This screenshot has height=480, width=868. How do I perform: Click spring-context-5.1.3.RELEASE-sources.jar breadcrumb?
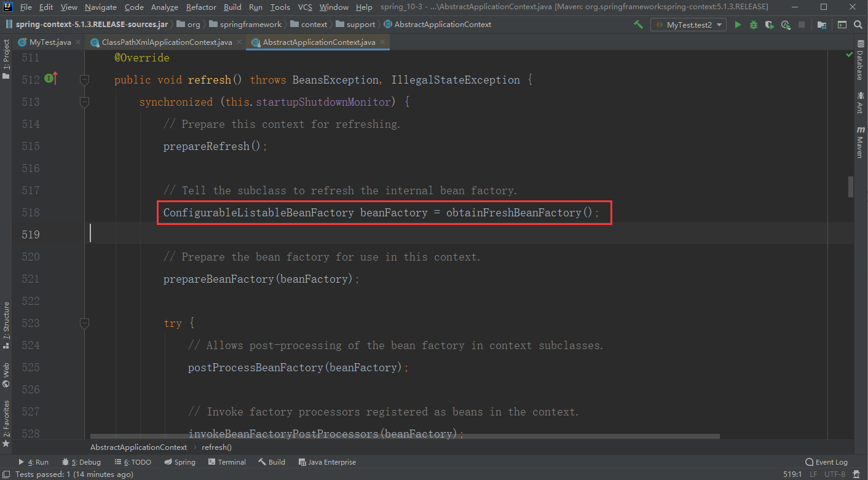coord(86,25)
